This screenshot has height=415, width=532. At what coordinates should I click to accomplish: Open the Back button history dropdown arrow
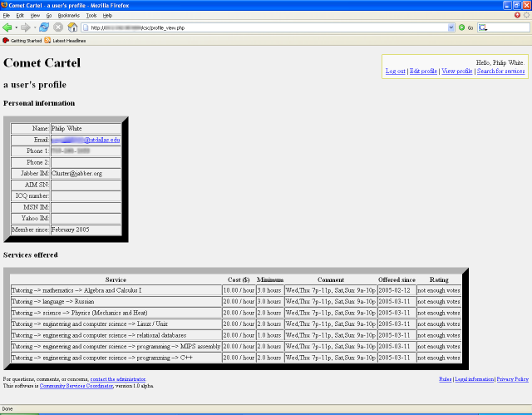pos(17,27)
